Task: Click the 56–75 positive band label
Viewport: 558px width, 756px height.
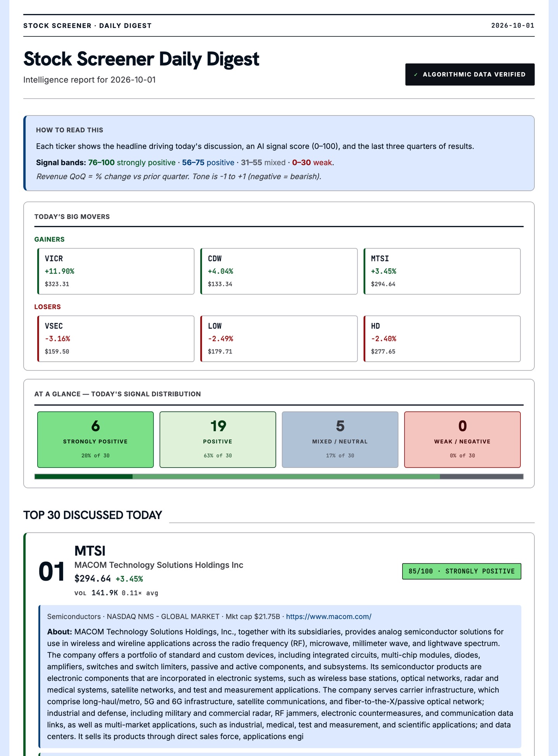Action: point(208,162)
